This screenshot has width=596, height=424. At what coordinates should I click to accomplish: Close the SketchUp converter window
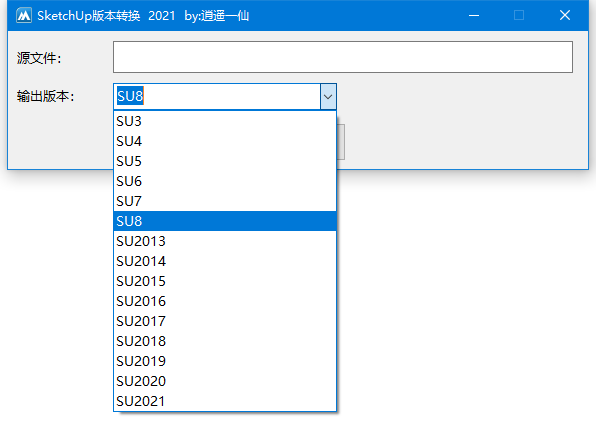click(565, 16)
